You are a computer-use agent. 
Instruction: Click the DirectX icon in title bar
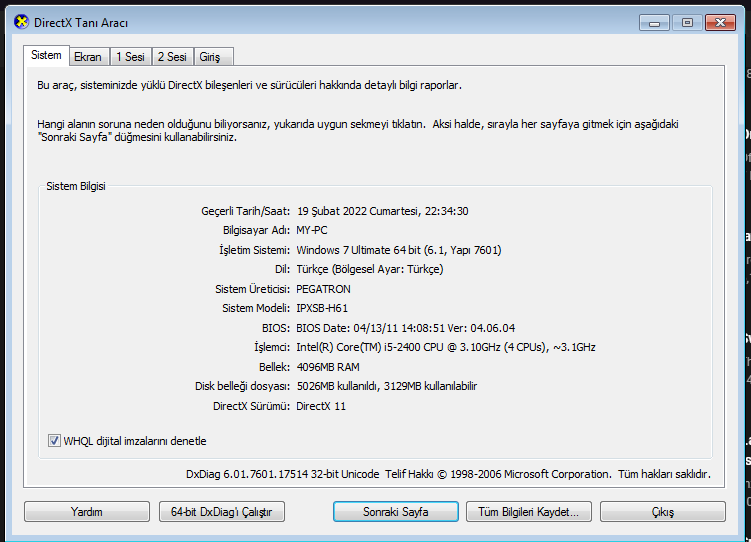(21, 23)
